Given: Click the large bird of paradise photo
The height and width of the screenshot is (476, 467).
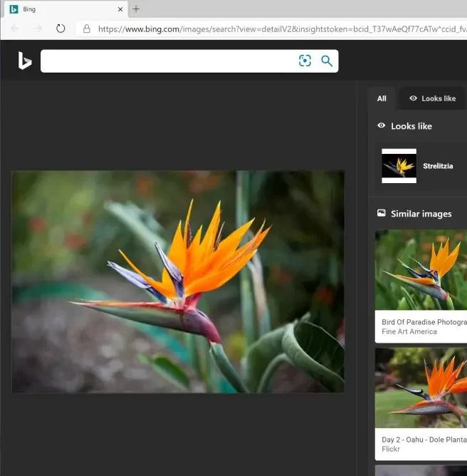Looking at the screenshot, I should point(178,281).
